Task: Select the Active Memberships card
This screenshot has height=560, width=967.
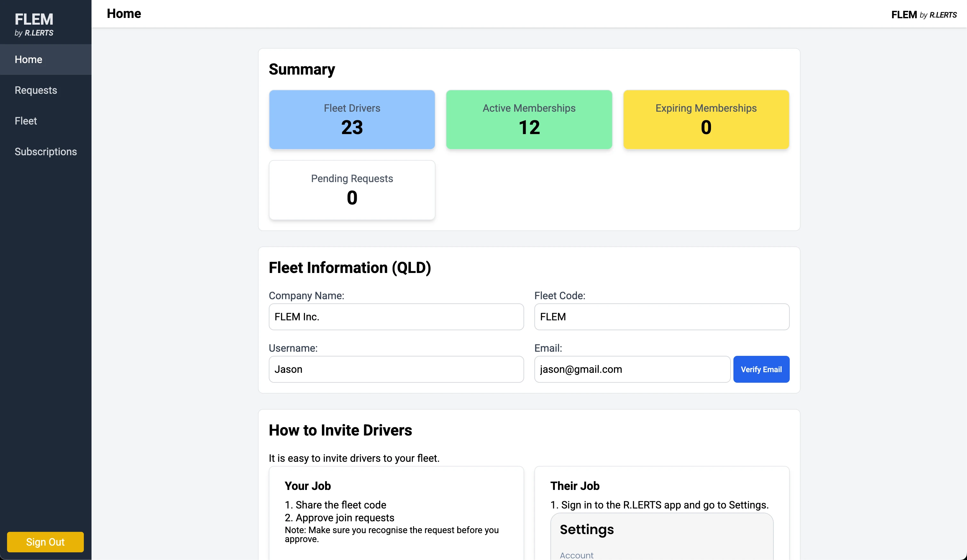Action: coord(529,119)
